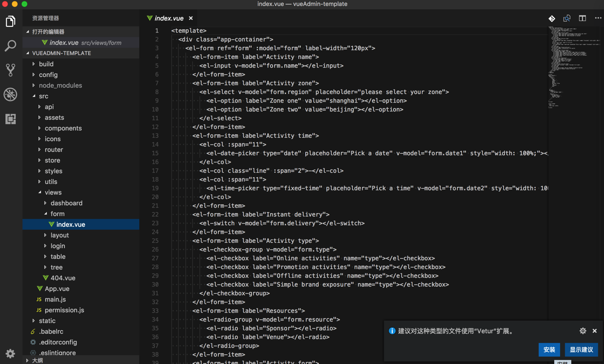Expand the router folder
This screenshot has width=604, height=364.
coord(39,149)
